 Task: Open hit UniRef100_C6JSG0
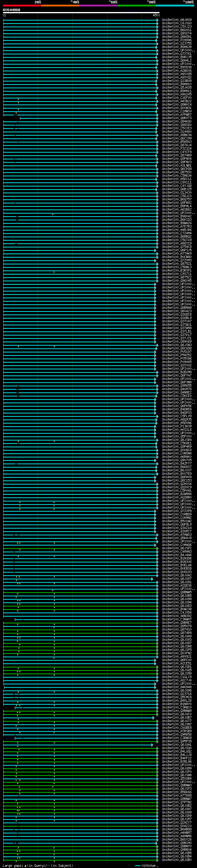(x=177, y=23)
